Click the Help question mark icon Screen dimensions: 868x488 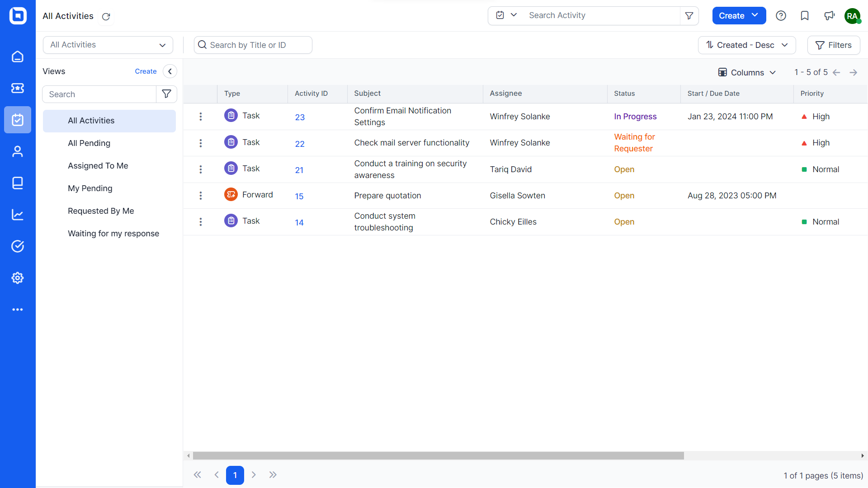tap(781, 16)
